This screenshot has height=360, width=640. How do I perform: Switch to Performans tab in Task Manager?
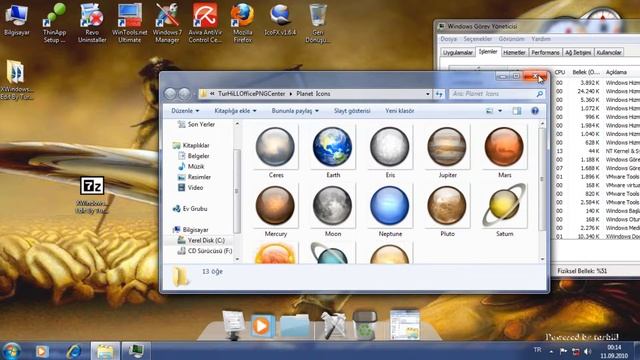coord(545,53)
